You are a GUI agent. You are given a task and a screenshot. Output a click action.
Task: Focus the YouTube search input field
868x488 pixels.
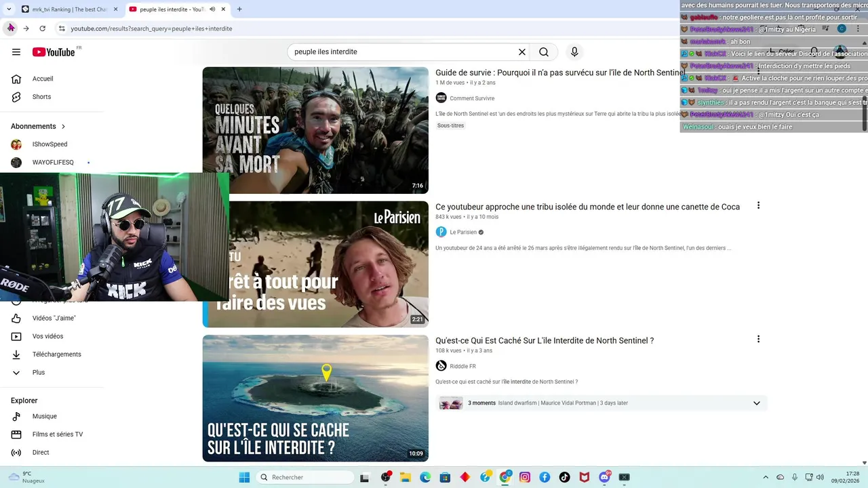coord(403,52)
